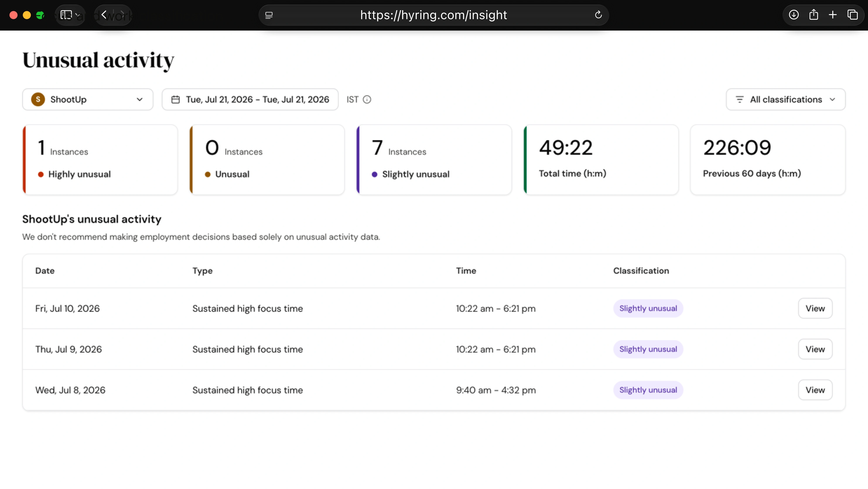Show the tab overview
Image resolution: width=868 pixels, height=489 pixels.
click(853, 15)
